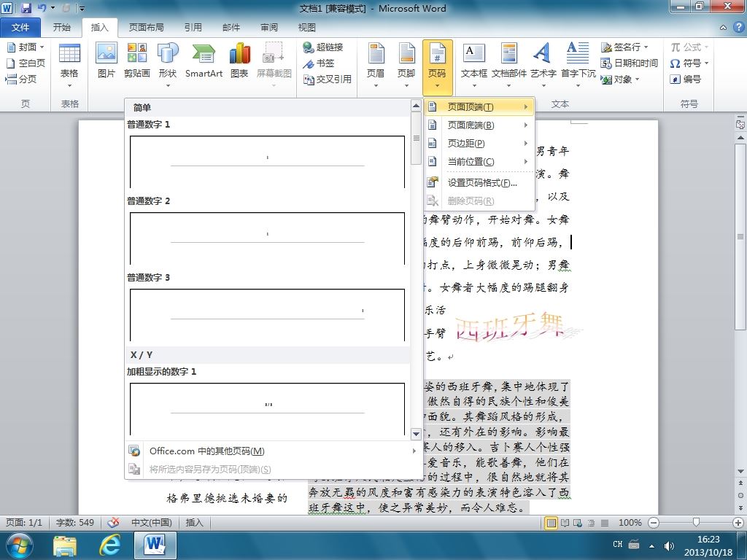Viewport: 747px width, 560px height.
Task: Expand Page Margins (页边距) submenu
Action: 479,144
